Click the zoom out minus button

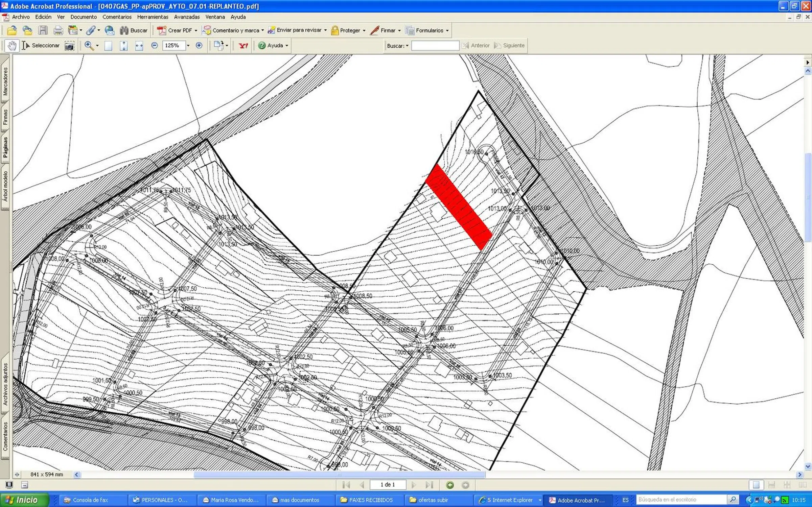154,46
